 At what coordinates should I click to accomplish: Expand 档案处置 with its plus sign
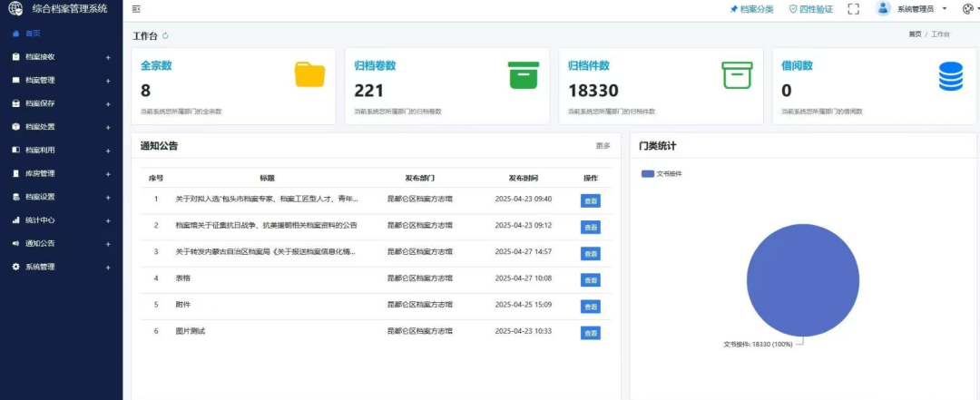coord(108,128)
